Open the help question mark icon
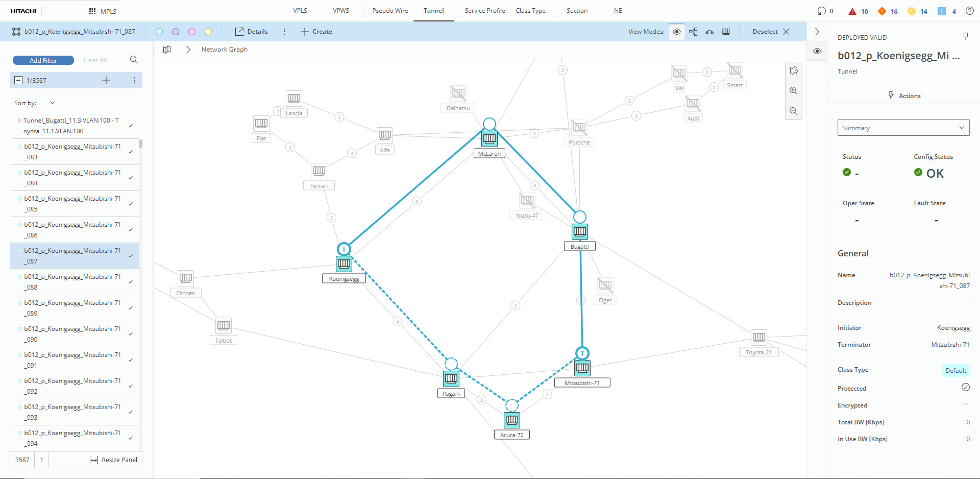The image size is (980, 479). point(969,11)
